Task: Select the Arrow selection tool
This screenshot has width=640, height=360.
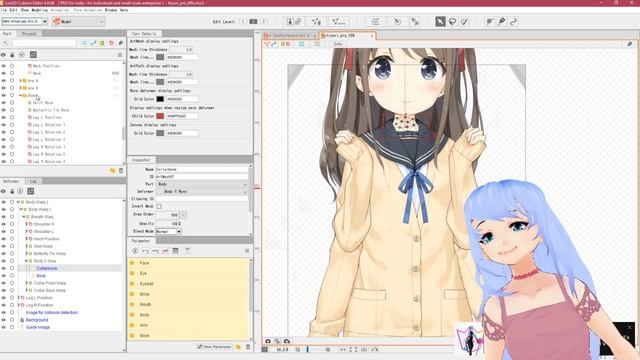Action: click(440, 21)
